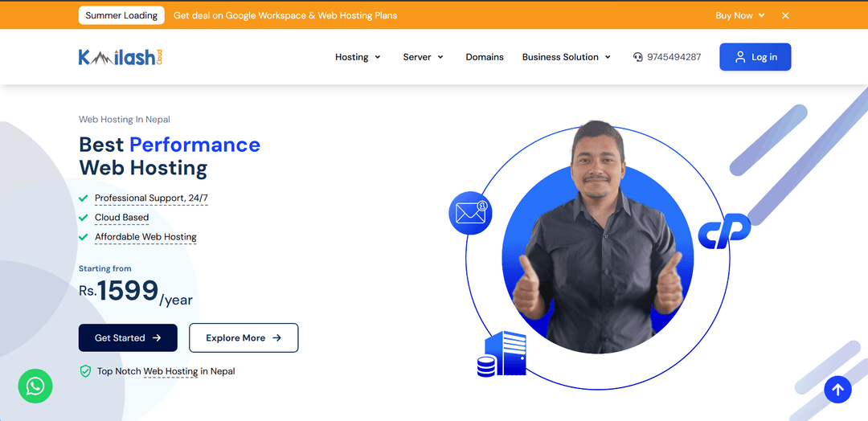Click the server database icon
This screenshot has width=868, height=421.
click(x=501, y=354)
